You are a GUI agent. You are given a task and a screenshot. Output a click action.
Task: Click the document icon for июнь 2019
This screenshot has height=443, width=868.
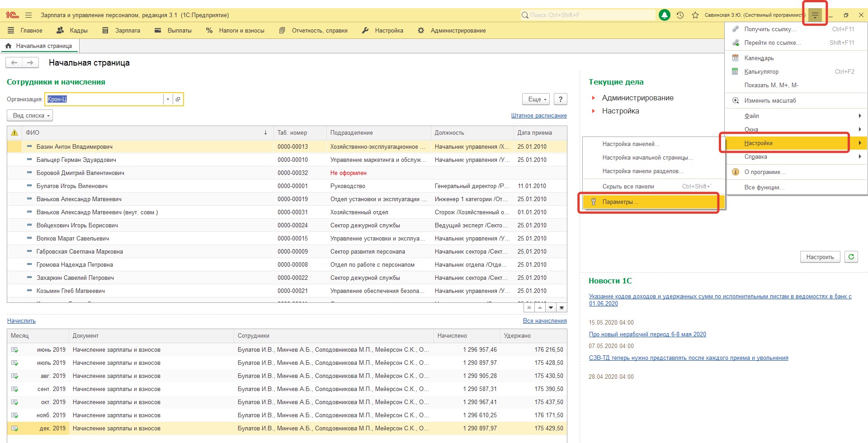14,349
